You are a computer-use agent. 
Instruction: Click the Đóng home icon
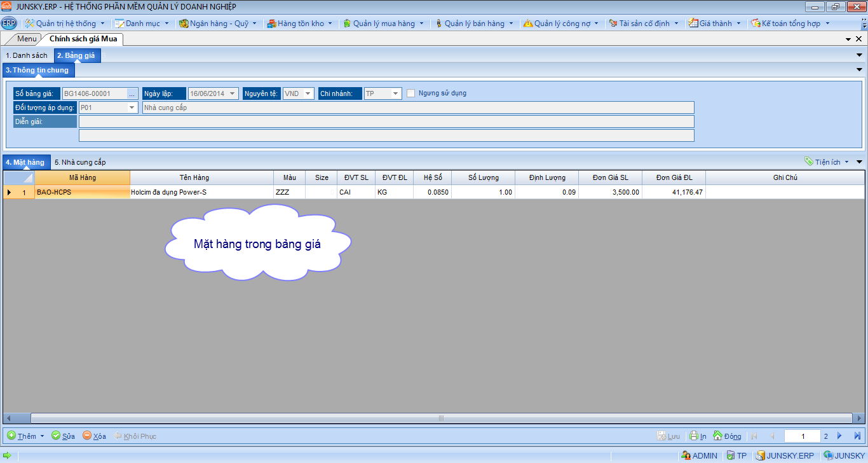[x=718, y=436]
